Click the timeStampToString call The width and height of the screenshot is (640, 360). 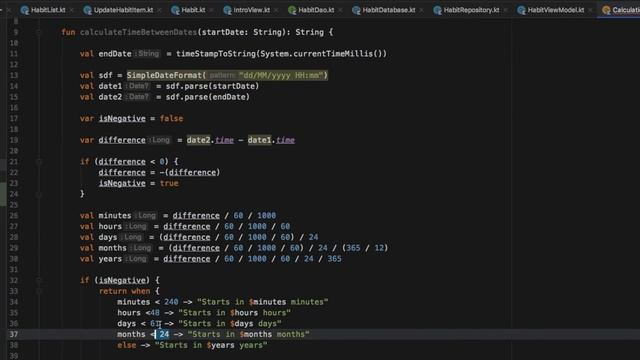click(216, 54)
